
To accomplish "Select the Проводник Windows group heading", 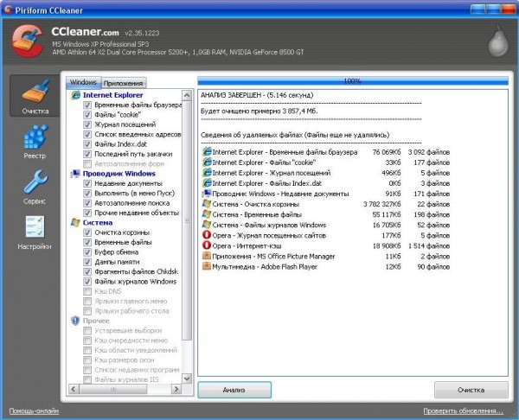I will pos(119,174).
